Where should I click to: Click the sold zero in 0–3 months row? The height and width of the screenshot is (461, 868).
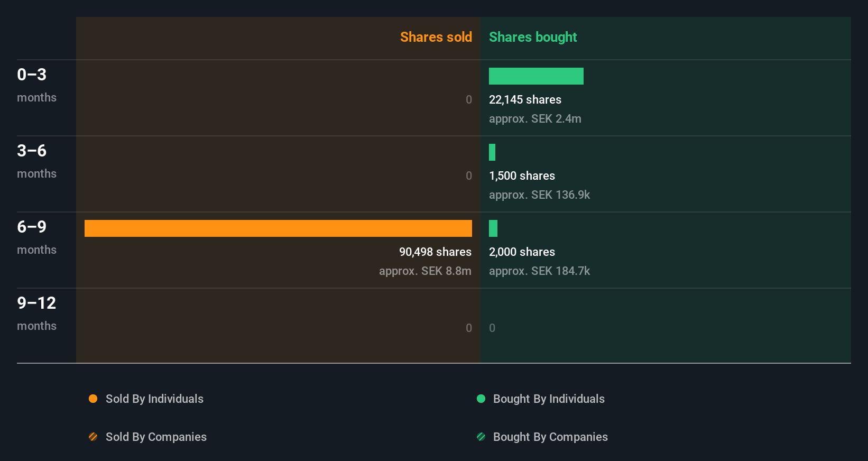(469, 99)
